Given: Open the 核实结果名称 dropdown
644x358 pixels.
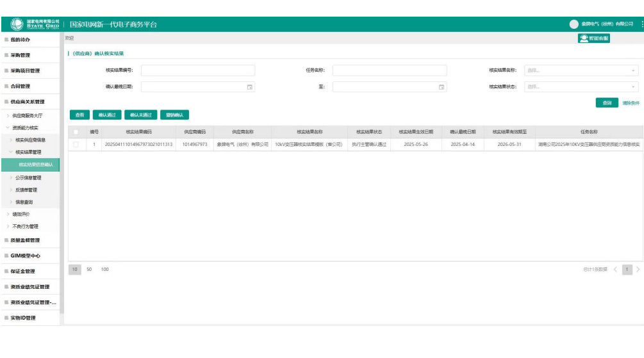Looking at the screenshot, I should coord(581,70).
